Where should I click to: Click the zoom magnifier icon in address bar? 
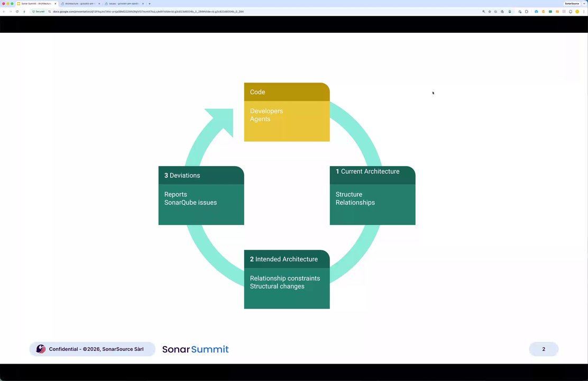[484, 12]
